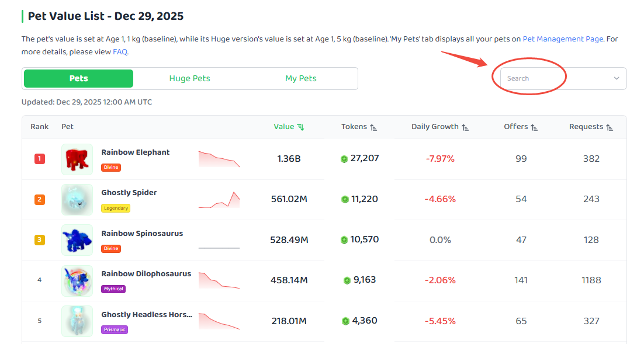Sort the list by Tokens column
This screenshot has width=644, height=344.
click(x=359, y=127)
